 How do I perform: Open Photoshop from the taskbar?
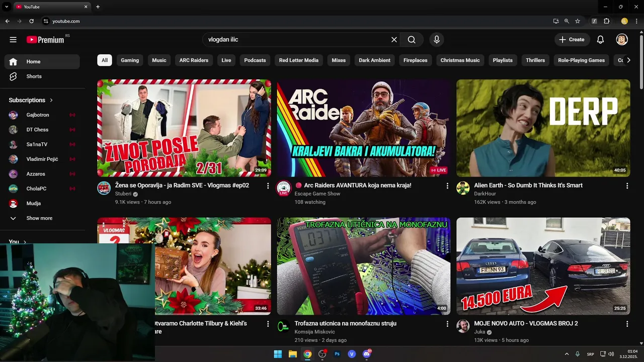337,354
